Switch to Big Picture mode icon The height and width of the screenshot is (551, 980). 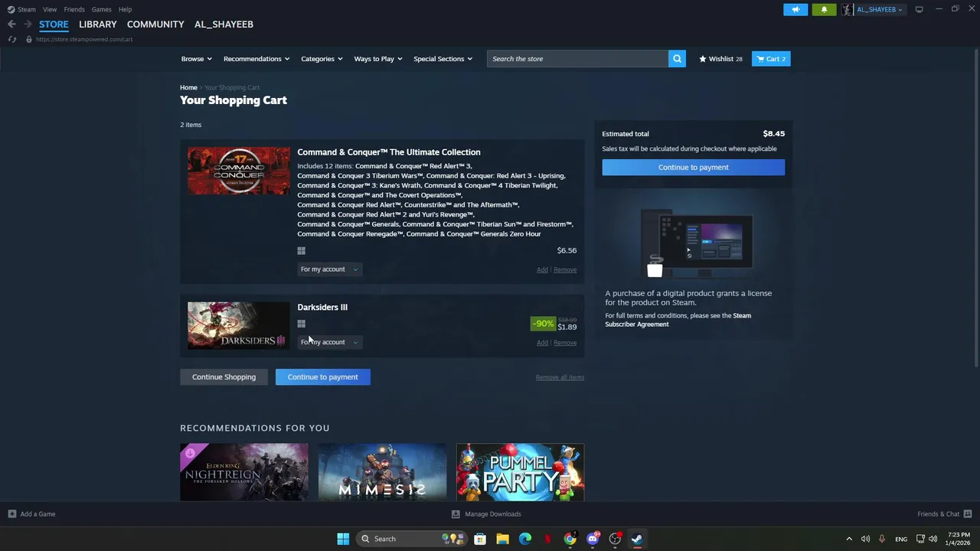(x=919, y=9)
